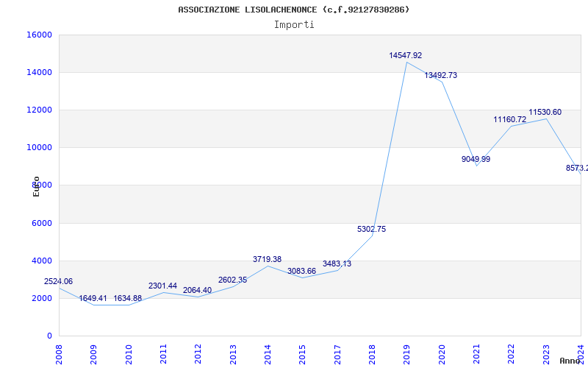Click the y-axis value 0

click(49, 336)
